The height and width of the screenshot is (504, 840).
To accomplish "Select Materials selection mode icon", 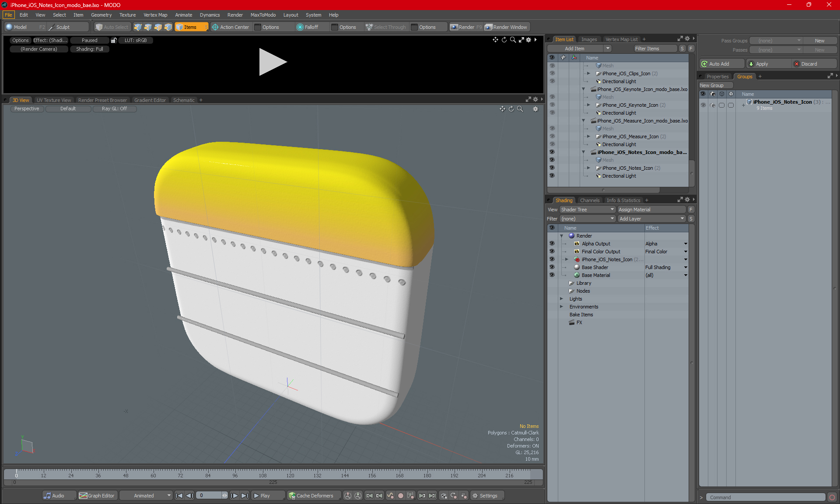I will [x=168, y=27].
